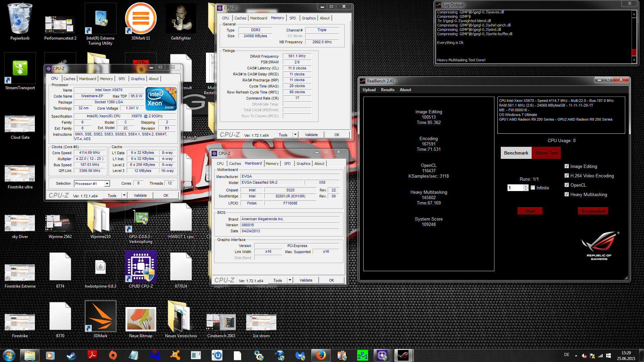Select the Benchmark button in RealBench
644x362 pixels.
coord(516,153)
